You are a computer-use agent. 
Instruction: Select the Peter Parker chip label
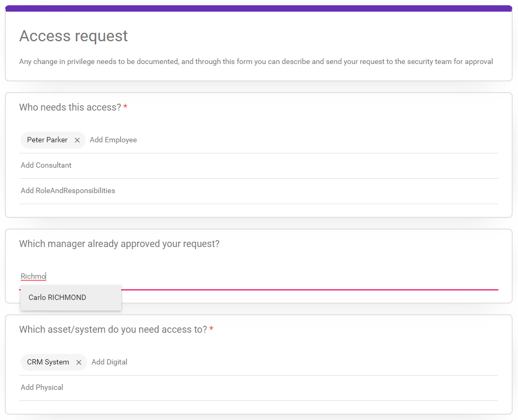(47, 140)
